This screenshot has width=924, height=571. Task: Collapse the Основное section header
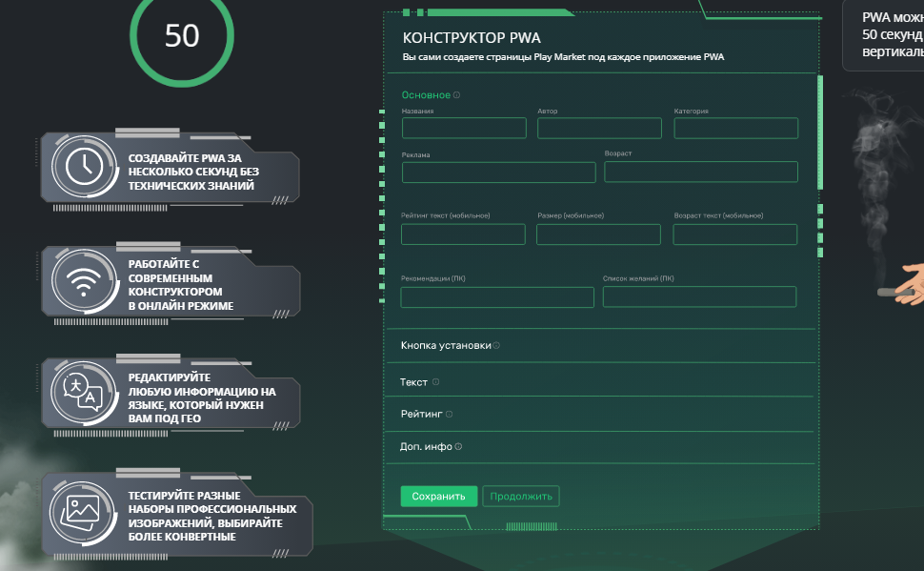426,95
